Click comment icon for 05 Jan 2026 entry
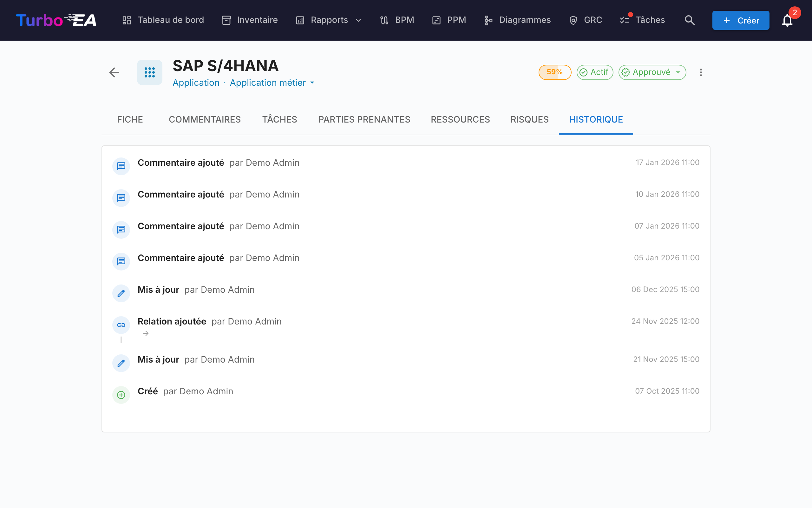Image resolution: width=812 pixels, height=508 pixels. point(121,261)
